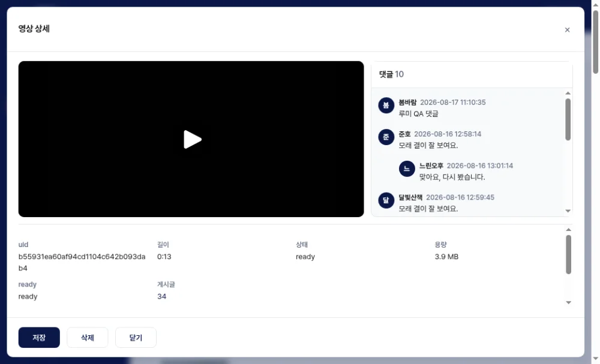600x364 pixels.
Task: Open linked post number 34
Action: (x=161, y=296)
